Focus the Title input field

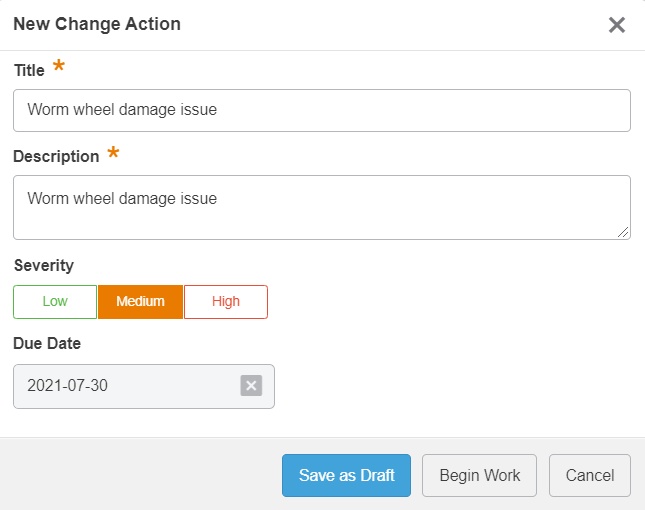click(x=321, y=111)
